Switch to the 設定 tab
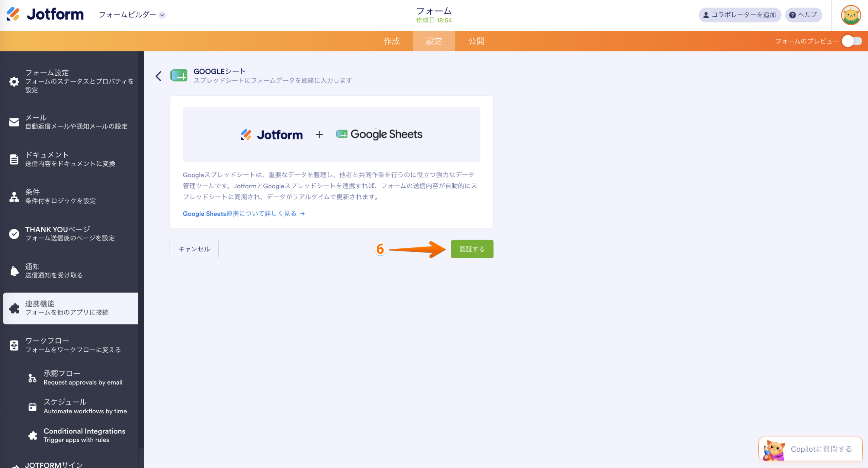The image size is (868, 468). (434, 41)
